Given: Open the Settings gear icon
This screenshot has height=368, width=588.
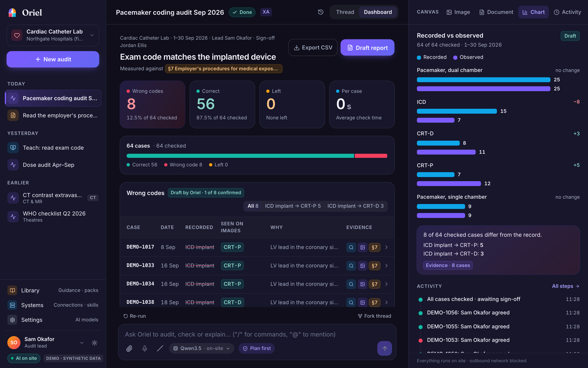Looking at the screenshot, I should [12, 320].
